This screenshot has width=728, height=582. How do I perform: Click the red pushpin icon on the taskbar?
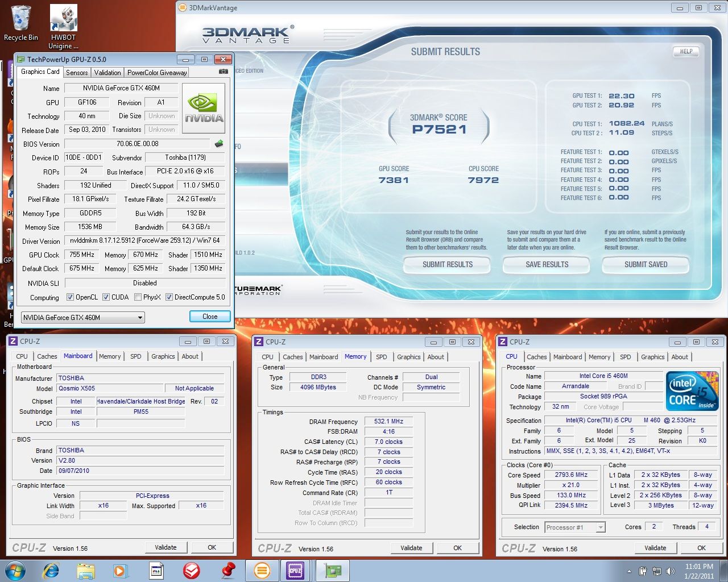[228, 571]
